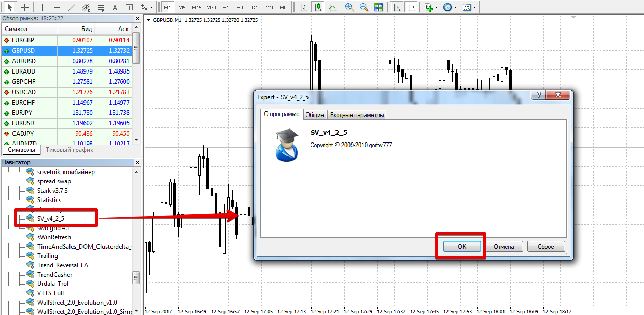Toggle the M5 timeframe button

(x=182, y=8)
